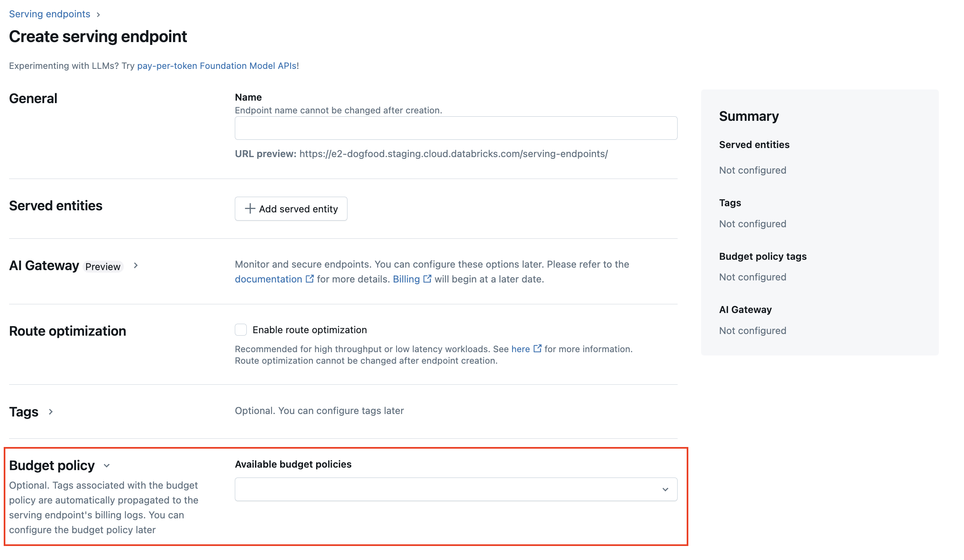Click Add served entity button
Viewport: 964px width, 560px height.
click(x=291, y=209)
